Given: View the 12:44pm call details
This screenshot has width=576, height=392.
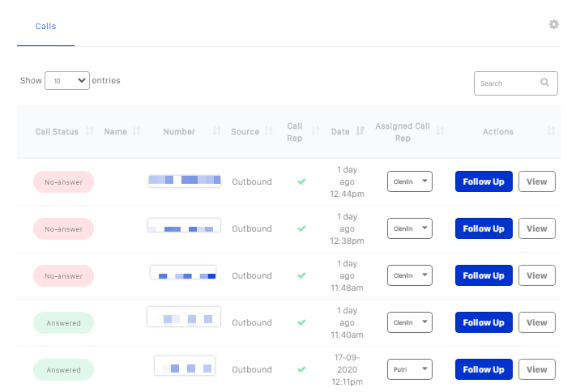Looking at the screenshot, I should pyautogui.click(x=536, y=181).
